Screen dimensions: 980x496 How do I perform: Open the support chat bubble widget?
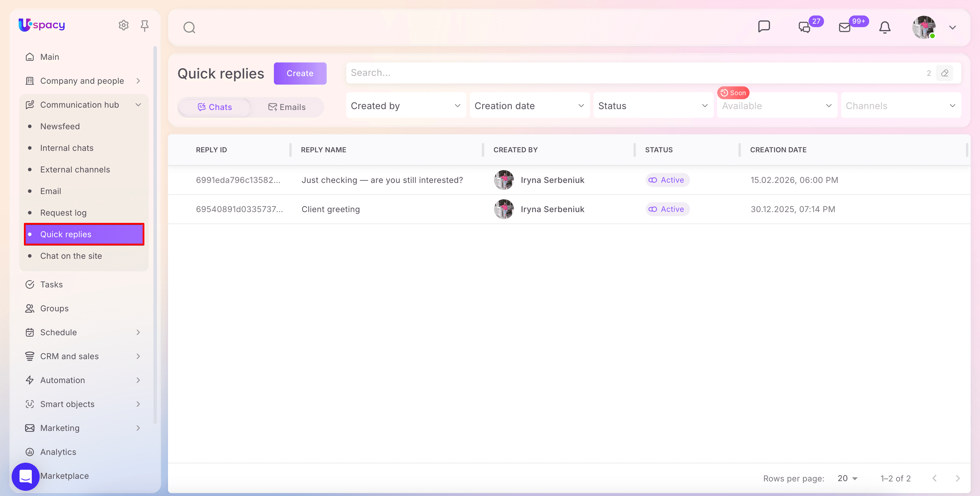(x=25, y=476)
